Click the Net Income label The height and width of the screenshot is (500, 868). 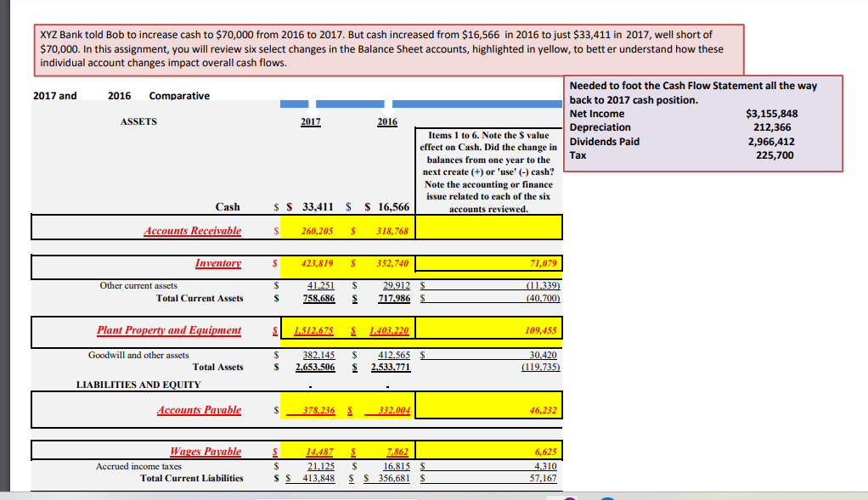[597, 114]
